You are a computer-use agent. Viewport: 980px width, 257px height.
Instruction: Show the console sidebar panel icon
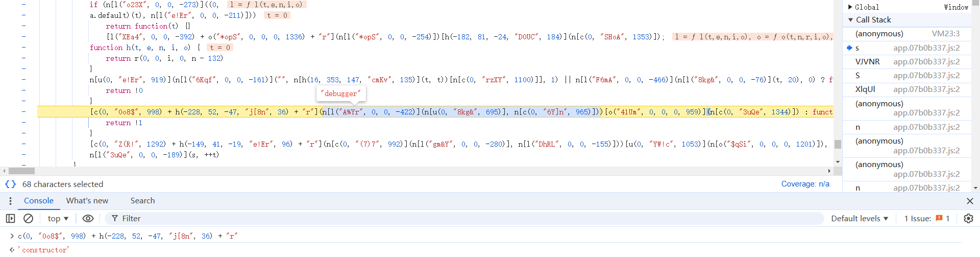[x=10, y=218]
